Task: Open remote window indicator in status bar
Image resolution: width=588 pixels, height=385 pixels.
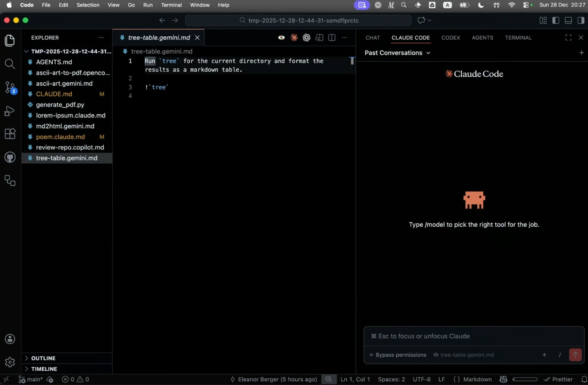Action: [6, 379]
